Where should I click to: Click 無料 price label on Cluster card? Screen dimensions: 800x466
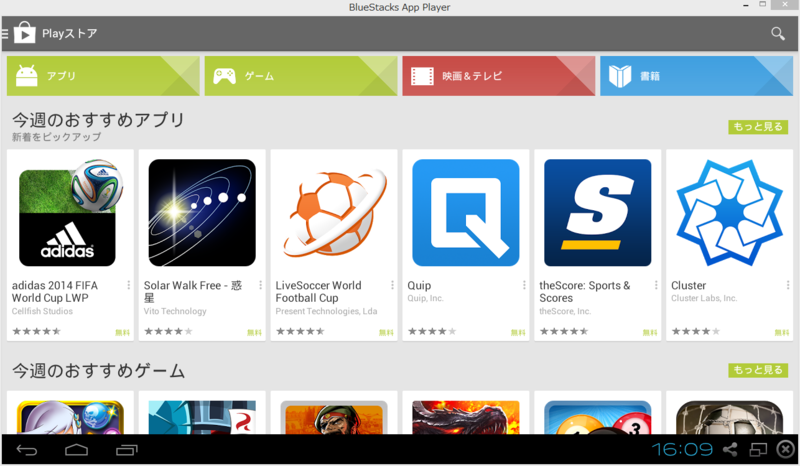pyautogui.click(x=782, y=333)
